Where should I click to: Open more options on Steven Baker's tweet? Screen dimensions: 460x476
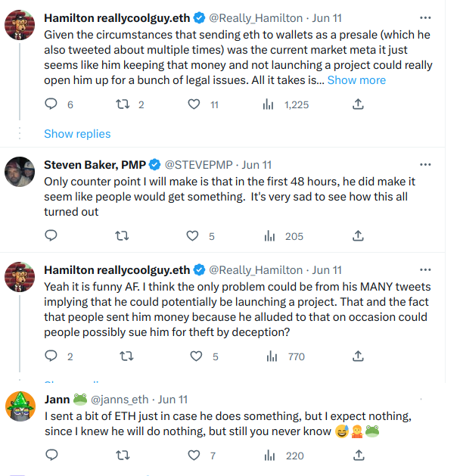point(425,164)
